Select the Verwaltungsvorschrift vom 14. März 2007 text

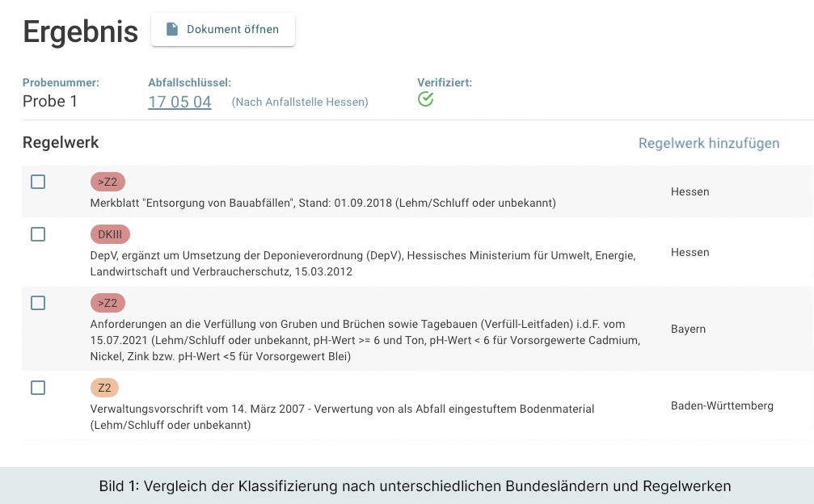pos(342,417)
